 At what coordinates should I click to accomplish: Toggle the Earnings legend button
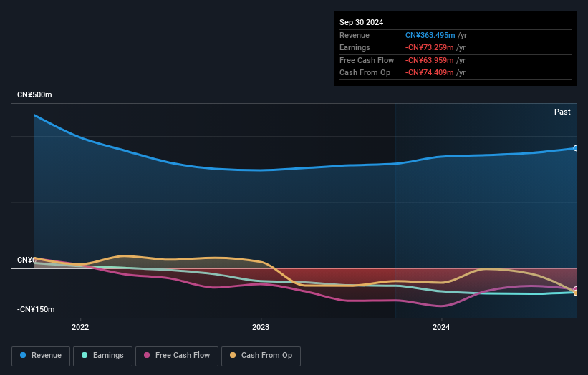point(102,356)
